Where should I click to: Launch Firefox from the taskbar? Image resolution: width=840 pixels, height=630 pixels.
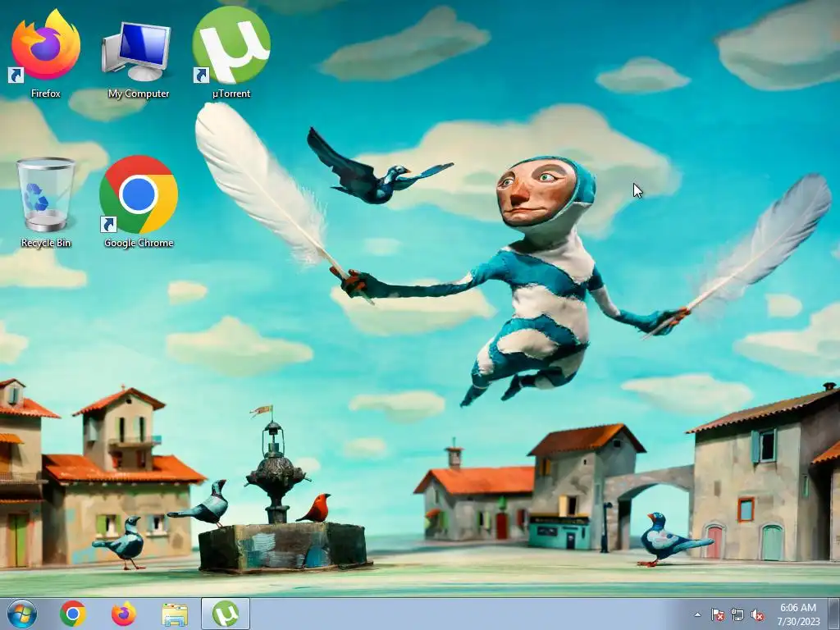(124, 614)
